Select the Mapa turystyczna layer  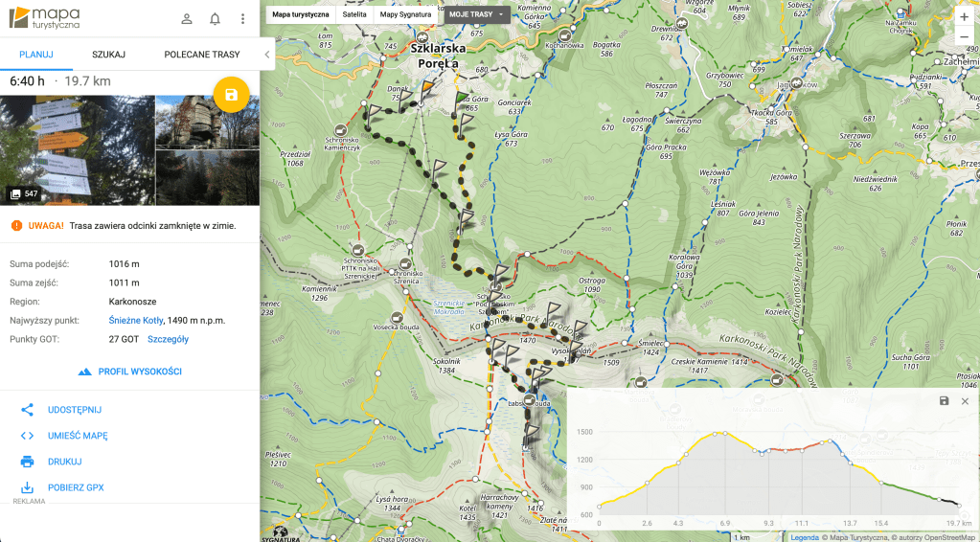tap(301, 14)
